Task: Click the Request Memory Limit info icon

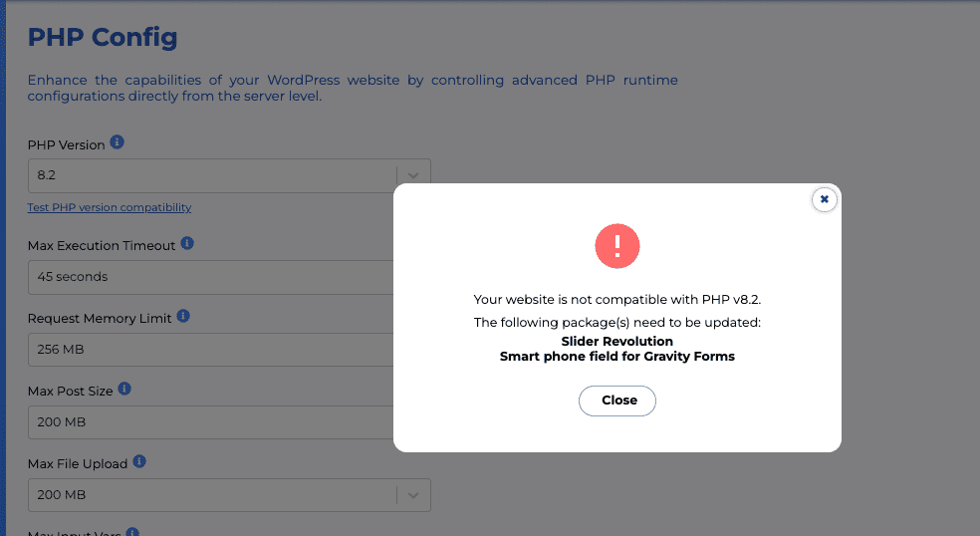Action: point(183,317)
